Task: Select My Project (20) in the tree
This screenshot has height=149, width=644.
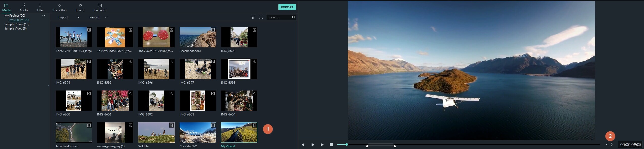Action: click(x=15, y=16)
